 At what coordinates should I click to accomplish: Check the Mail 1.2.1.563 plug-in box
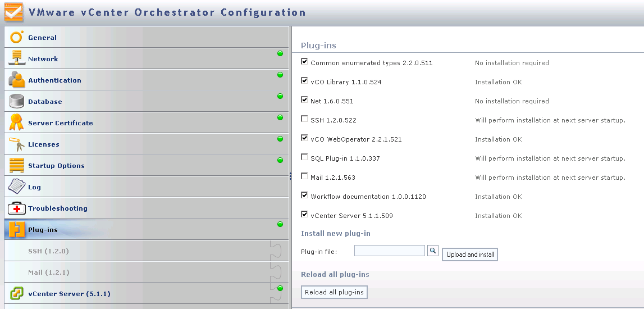(x=304, y=176)
